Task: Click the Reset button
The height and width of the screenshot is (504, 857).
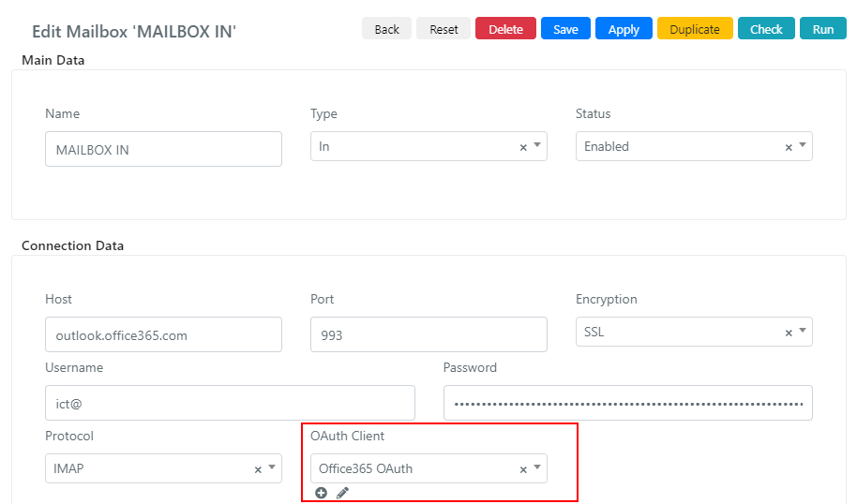Action: click(444, 29)
